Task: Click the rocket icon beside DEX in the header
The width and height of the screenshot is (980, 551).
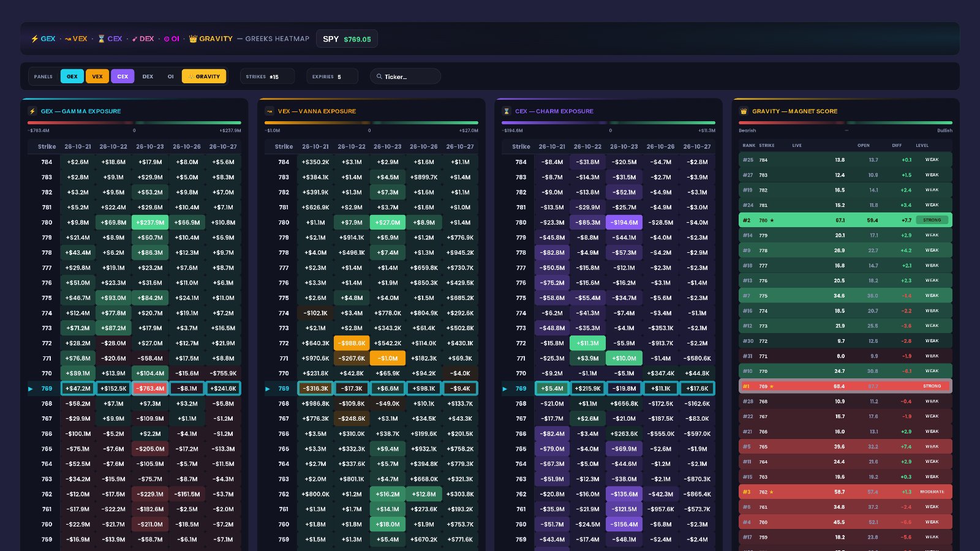Action: (x=135, y=39)
